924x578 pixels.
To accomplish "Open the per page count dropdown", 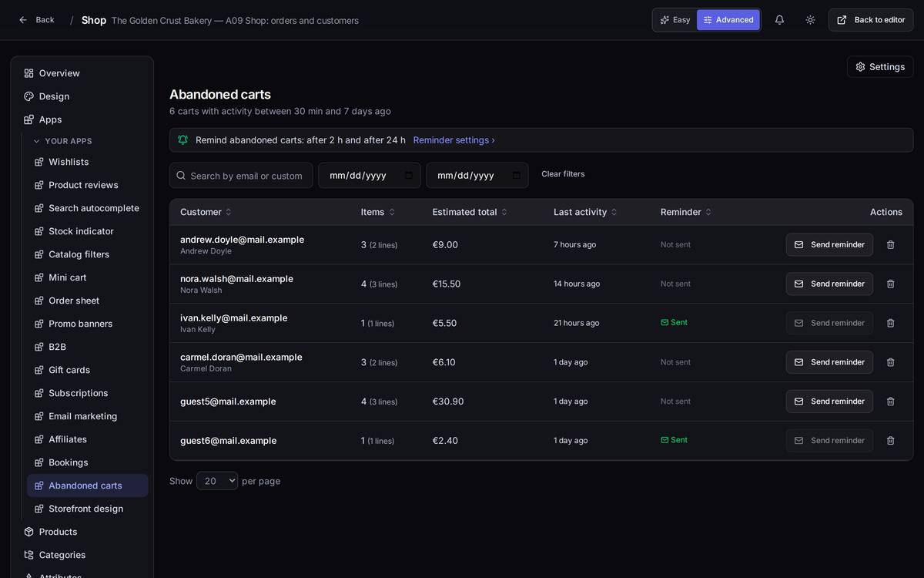I will click(217, 481).
